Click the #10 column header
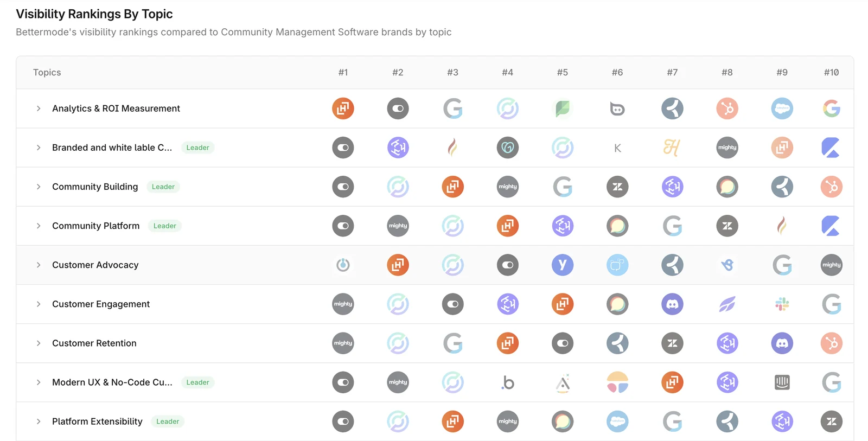Image resolution: width=868 pixels, height=441 pixels. 831,72
